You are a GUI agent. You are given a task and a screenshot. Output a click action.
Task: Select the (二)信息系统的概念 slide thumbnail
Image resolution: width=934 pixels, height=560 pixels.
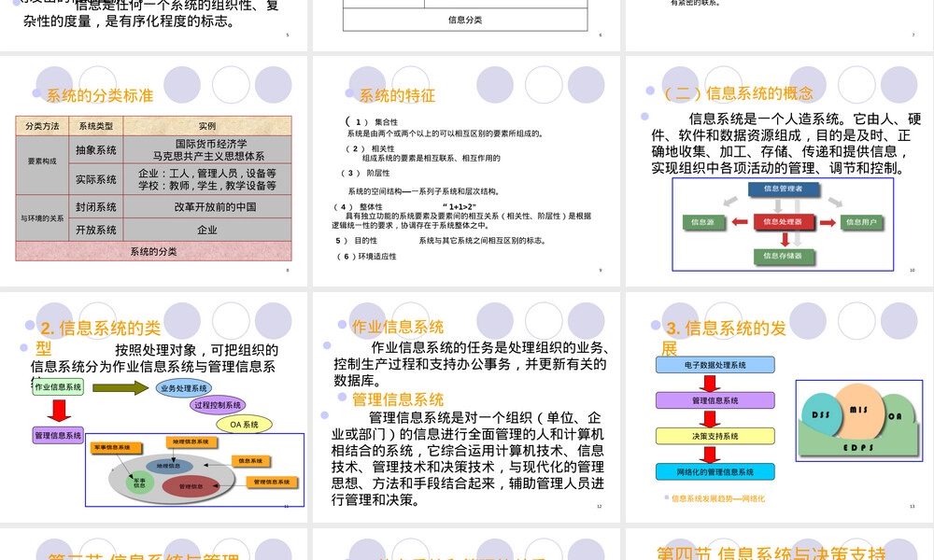pyautogui.click(x=780, y=171)
